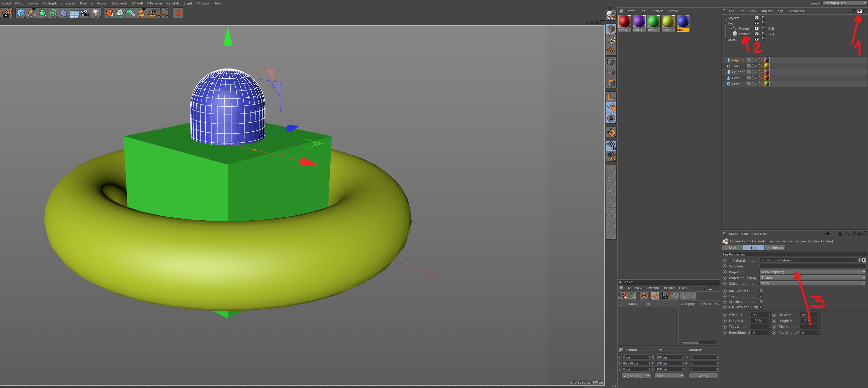
Task: Click the Offset U input field
Action: tap(759, 315)
